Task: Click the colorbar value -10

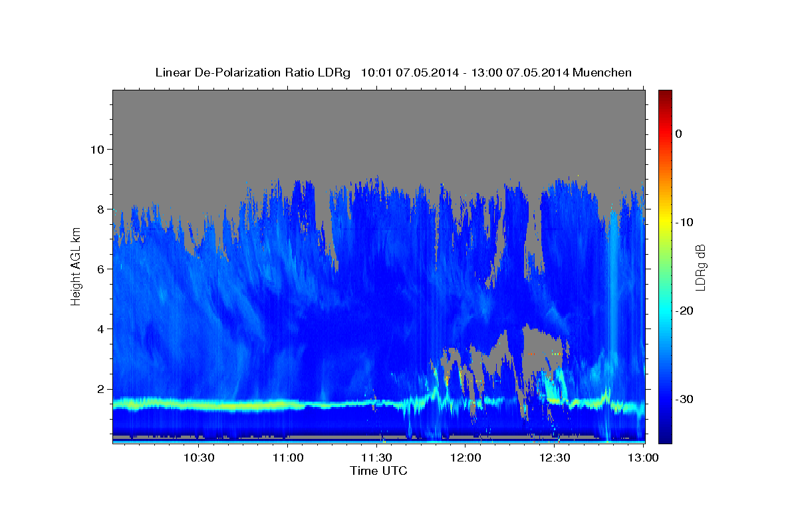Action: 686,222
